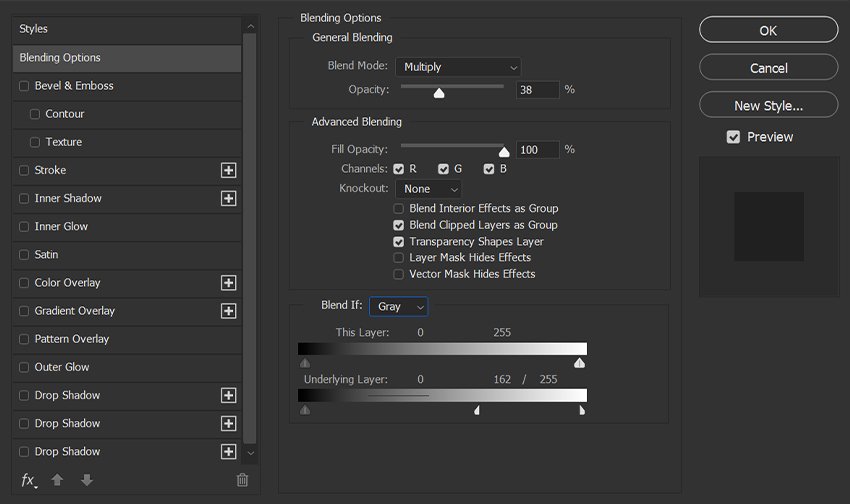Viewport: 850px width, 504px height.
Task: Uncheck Blend Clipped Layers as Group
Action: [398, 225]
